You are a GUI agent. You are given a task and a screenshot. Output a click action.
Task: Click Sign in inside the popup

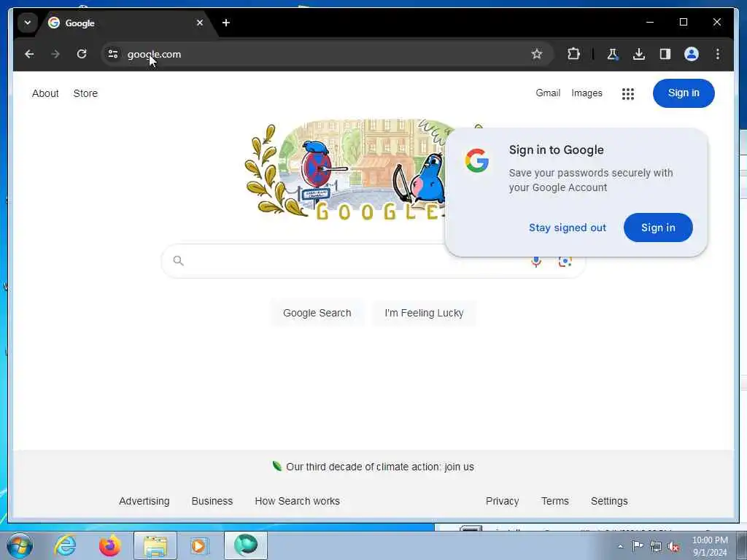[658, 227]
